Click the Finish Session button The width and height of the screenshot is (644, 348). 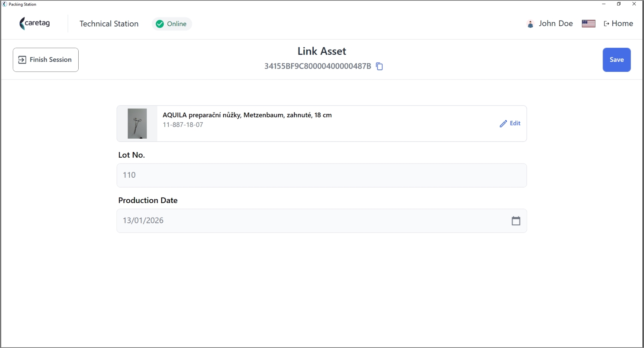click(x=45, y=60)
